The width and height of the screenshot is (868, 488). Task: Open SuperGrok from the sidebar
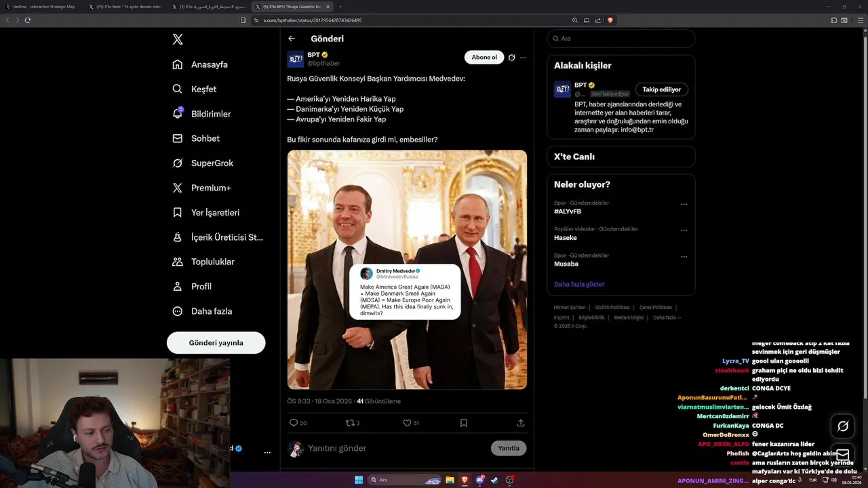pos(203,163)
